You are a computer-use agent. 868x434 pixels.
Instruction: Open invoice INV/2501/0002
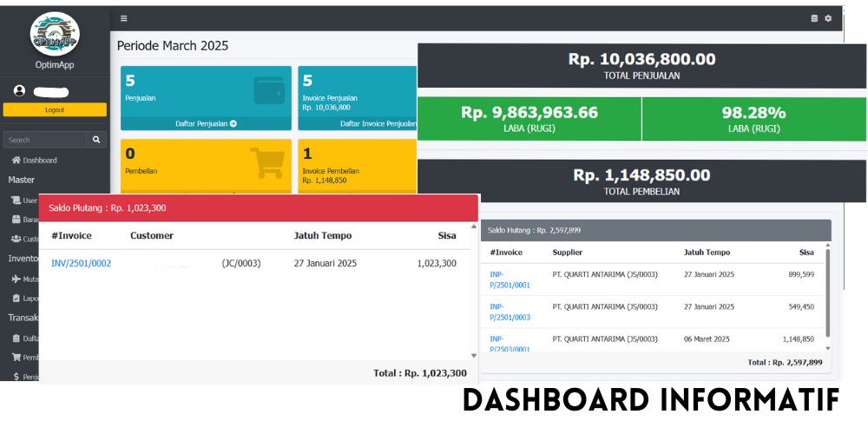coord(81,264)
